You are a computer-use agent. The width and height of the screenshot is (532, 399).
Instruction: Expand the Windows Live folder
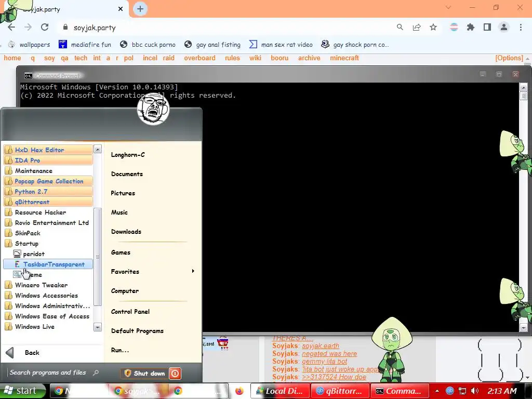(48, 326)
